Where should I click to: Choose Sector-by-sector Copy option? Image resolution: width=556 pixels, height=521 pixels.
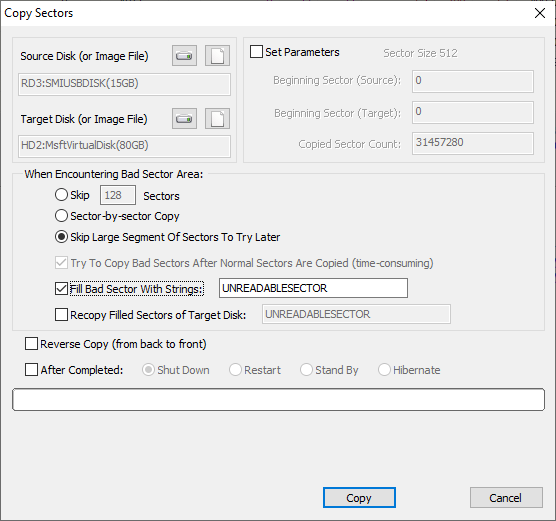61,216
